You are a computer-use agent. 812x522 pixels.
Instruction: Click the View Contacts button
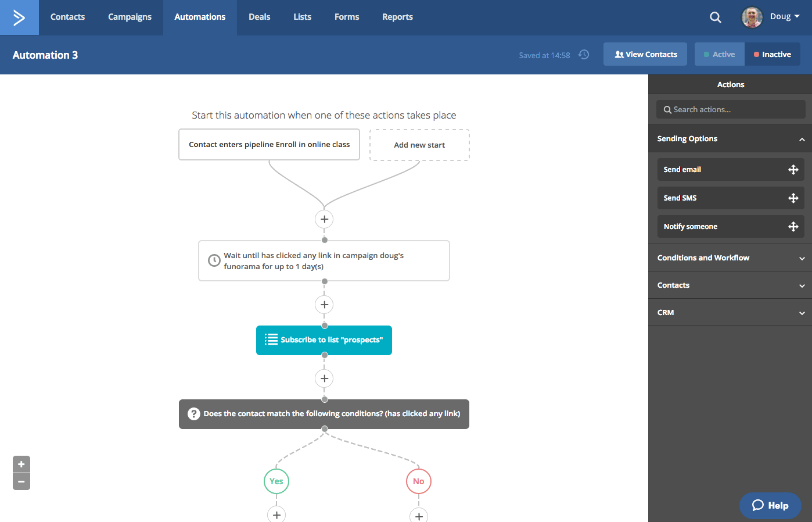point(645,54)
